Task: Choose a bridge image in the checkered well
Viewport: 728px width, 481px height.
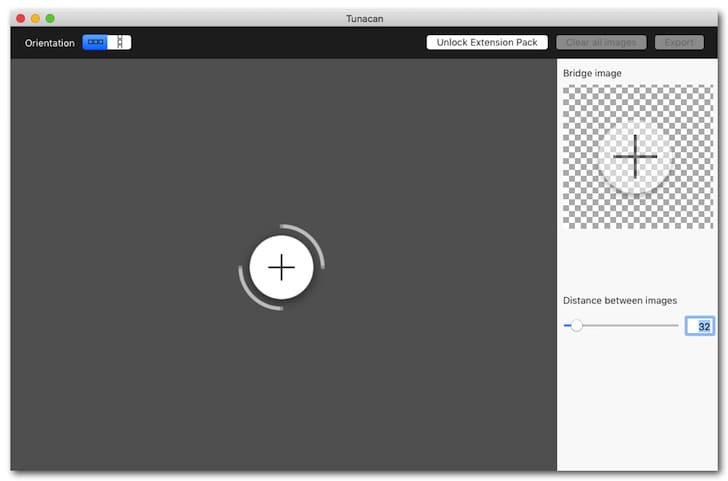Action: click(637, 157)
